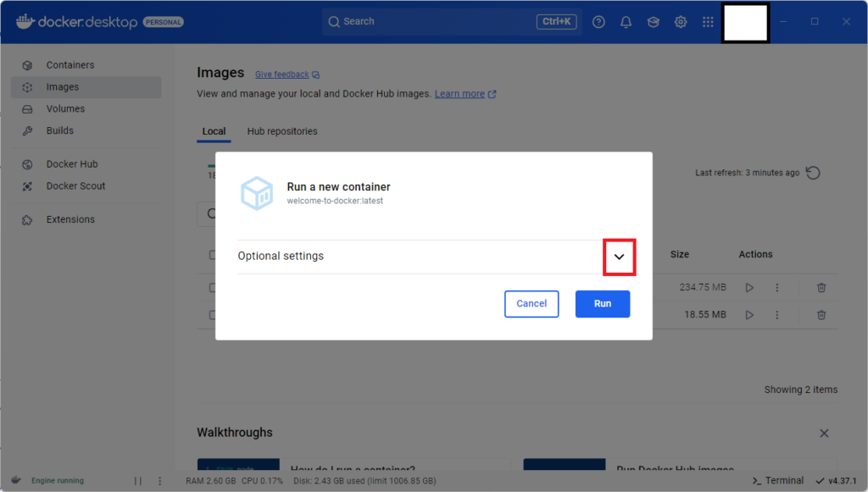Click the Engine running status text

[58, 481]
